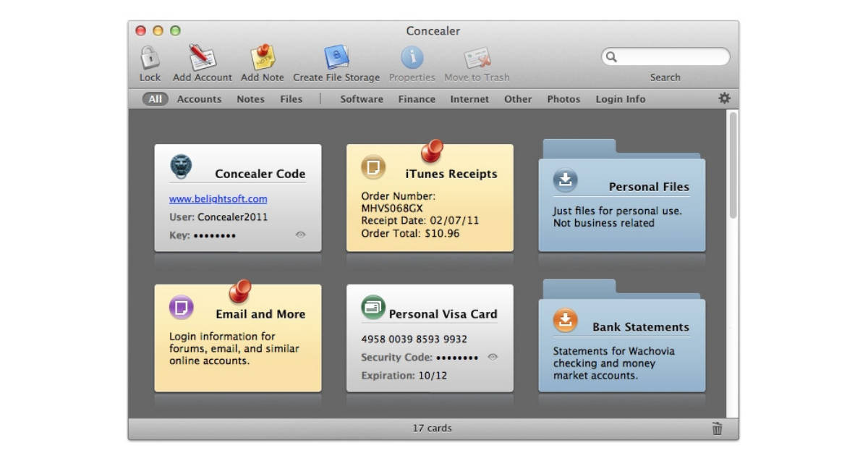Open the Notes category tab
This screenshot has width=868, height=456.
pos(250,98)
